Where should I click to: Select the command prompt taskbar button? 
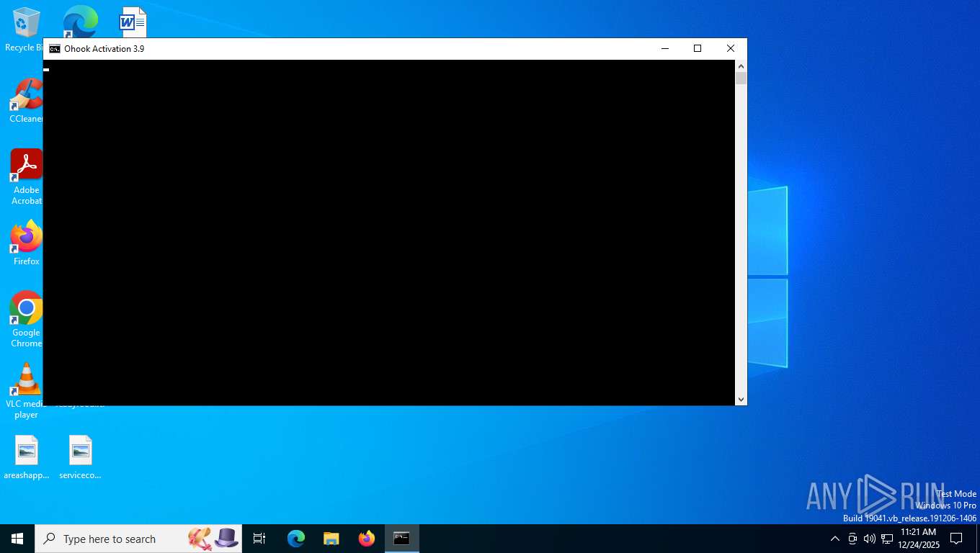click(x=401, y=539)
